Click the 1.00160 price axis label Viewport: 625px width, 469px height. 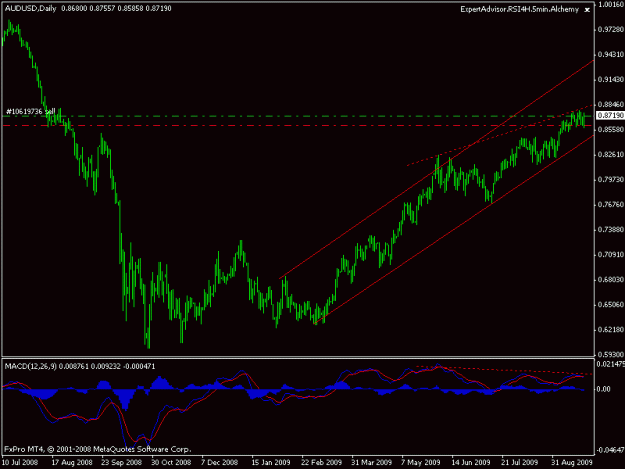click(611, 4)
